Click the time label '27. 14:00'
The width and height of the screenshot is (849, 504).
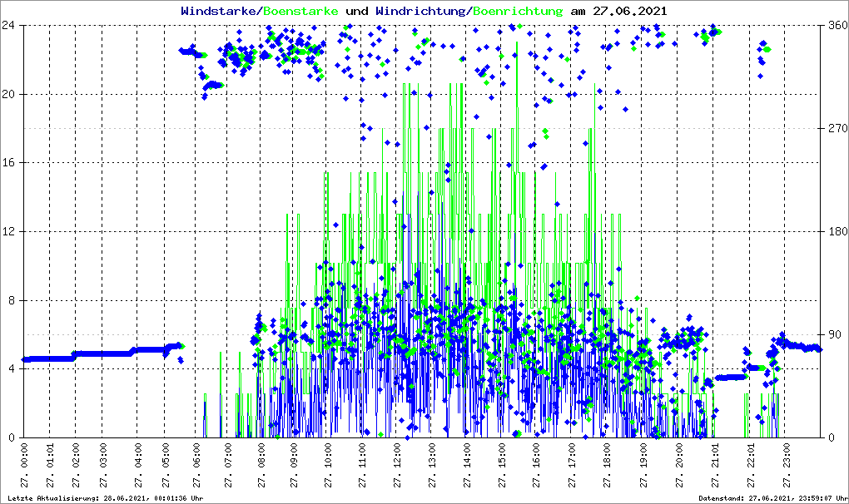coord(466,465)
